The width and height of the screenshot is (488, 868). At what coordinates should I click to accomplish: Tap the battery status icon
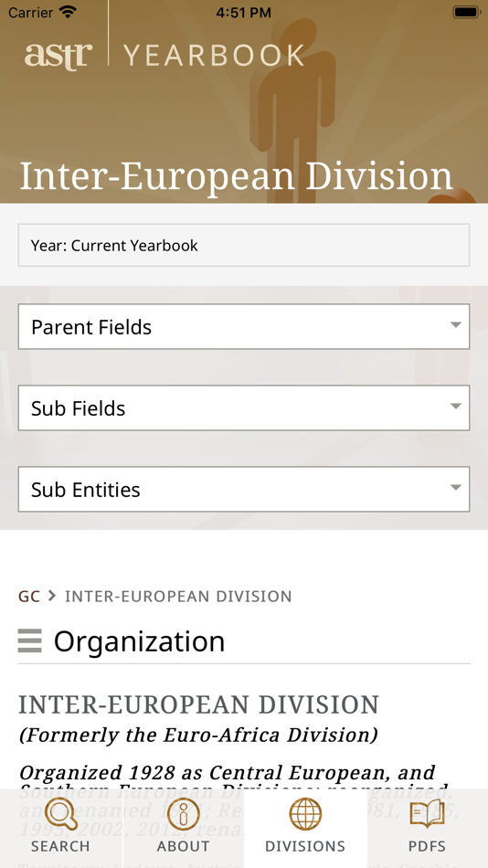[466, 12]
